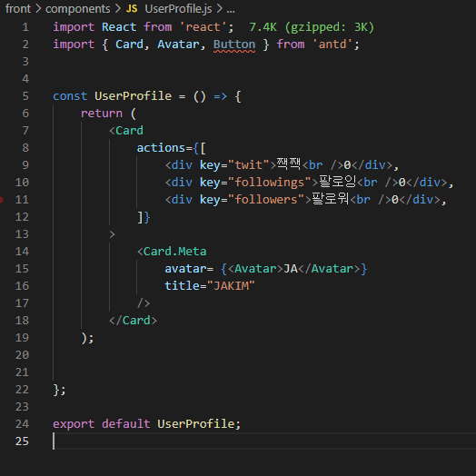Click the closing </Card> tag
Image resolution: width=476 pixels, height=476 pixels.
pos(134,321)
